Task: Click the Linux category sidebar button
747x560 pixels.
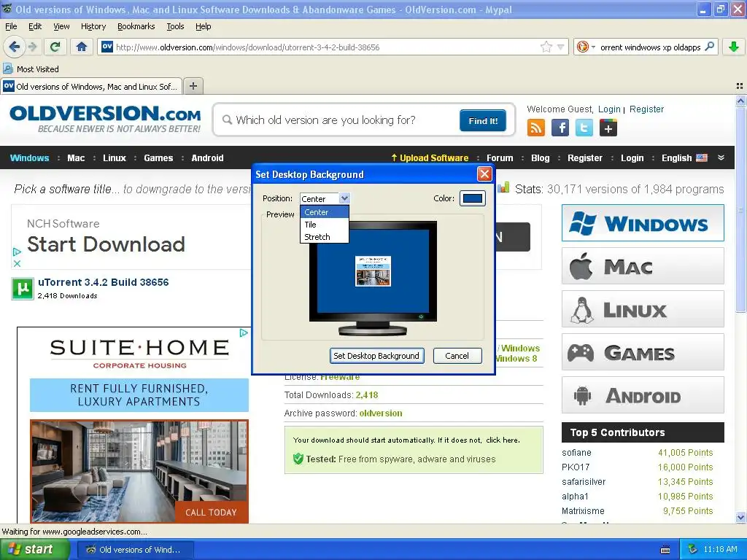Action: coord(643,309)
